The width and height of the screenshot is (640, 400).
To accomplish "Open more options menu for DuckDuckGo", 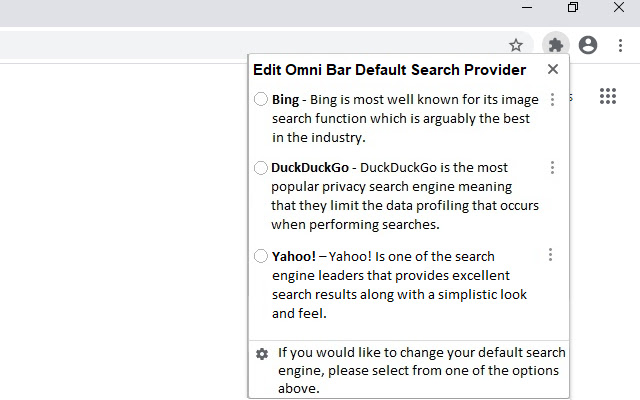I will [552, 168].
